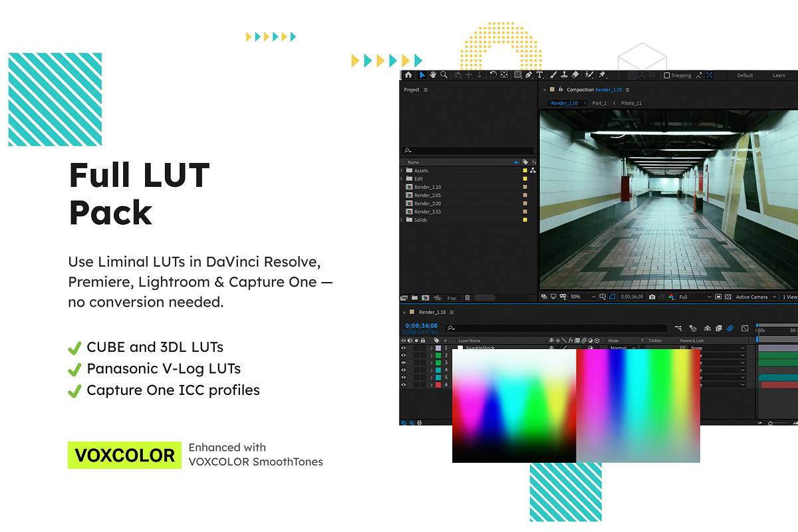Image resolution: width=798 pixels, height=532 pixels.
Task: Switch to the Learn workspace
Action: 779,76
